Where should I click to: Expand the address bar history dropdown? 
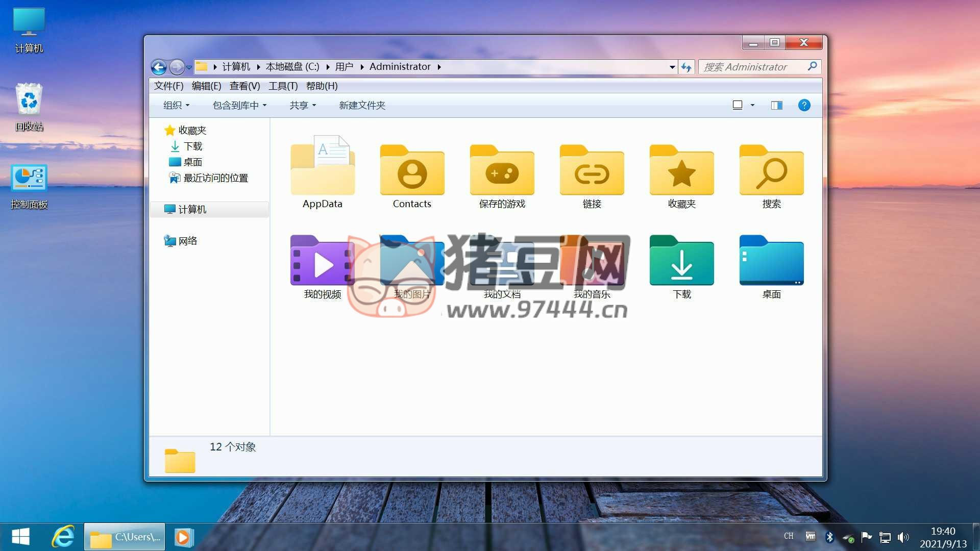coord(671,67)
